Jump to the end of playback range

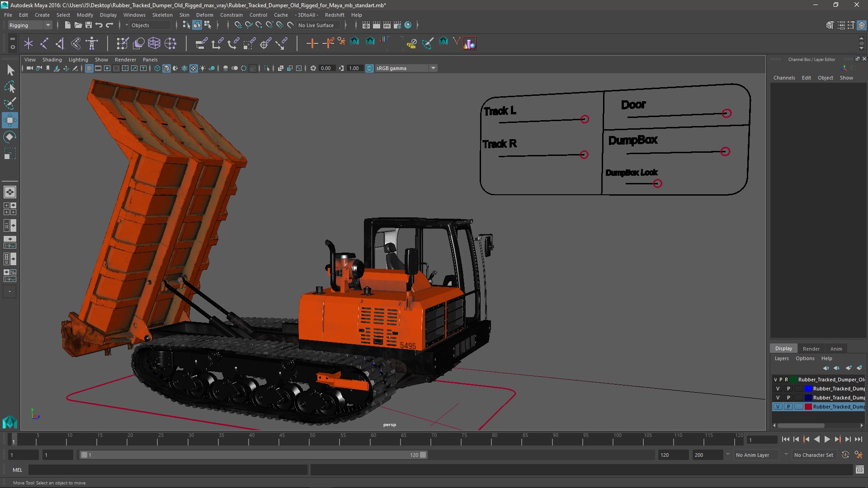858,439
